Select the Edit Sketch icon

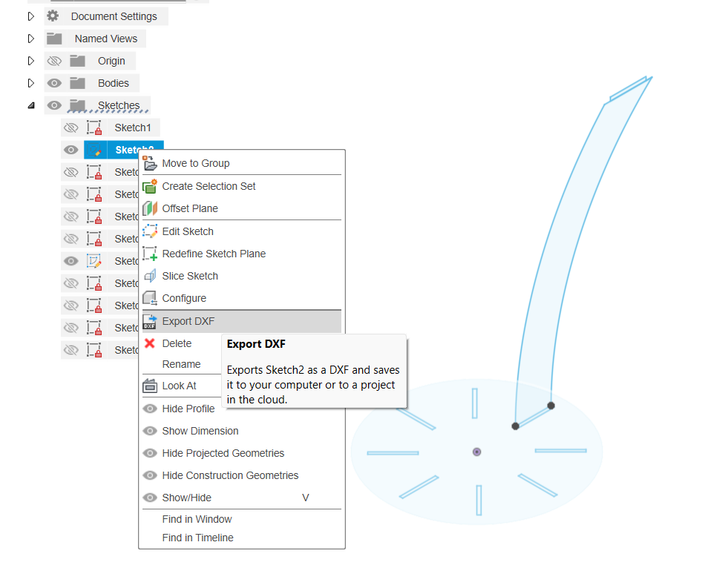(149, 231)
